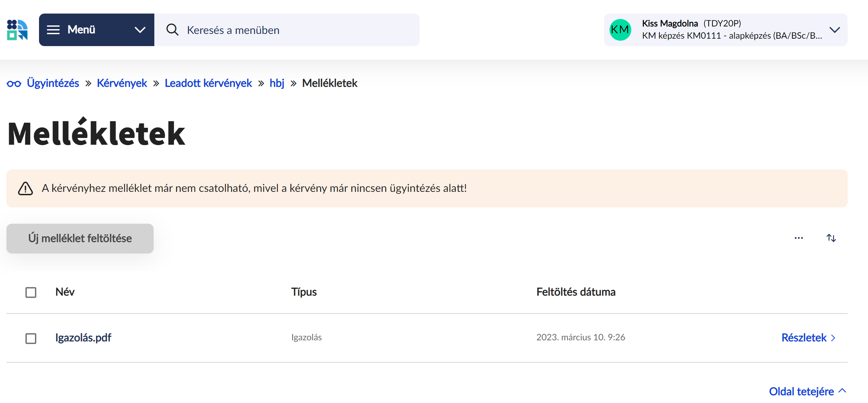
Task: Check the Igazolás.pdf row checkbox
Action: point(31,338)
